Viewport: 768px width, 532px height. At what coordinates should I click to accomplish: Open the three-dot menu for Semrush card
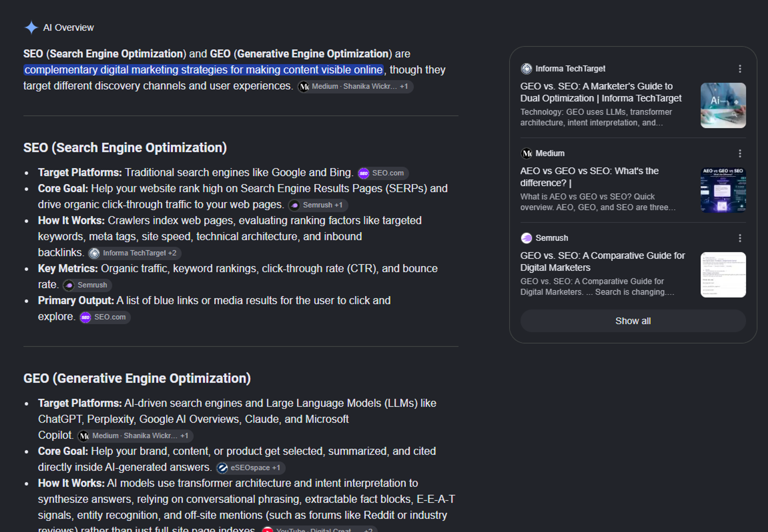740,238
